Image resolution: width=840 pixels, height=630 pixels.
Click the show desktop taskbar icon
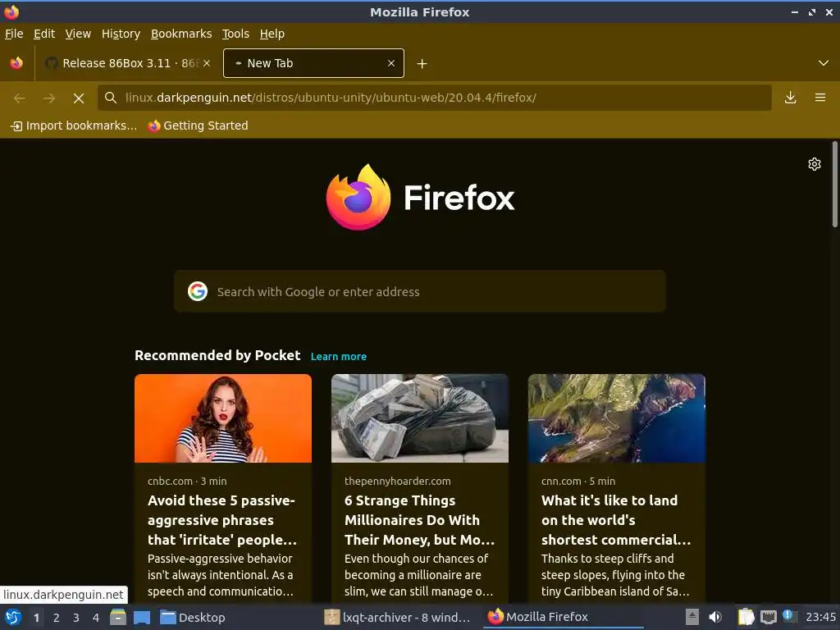[x=141, y=618]
